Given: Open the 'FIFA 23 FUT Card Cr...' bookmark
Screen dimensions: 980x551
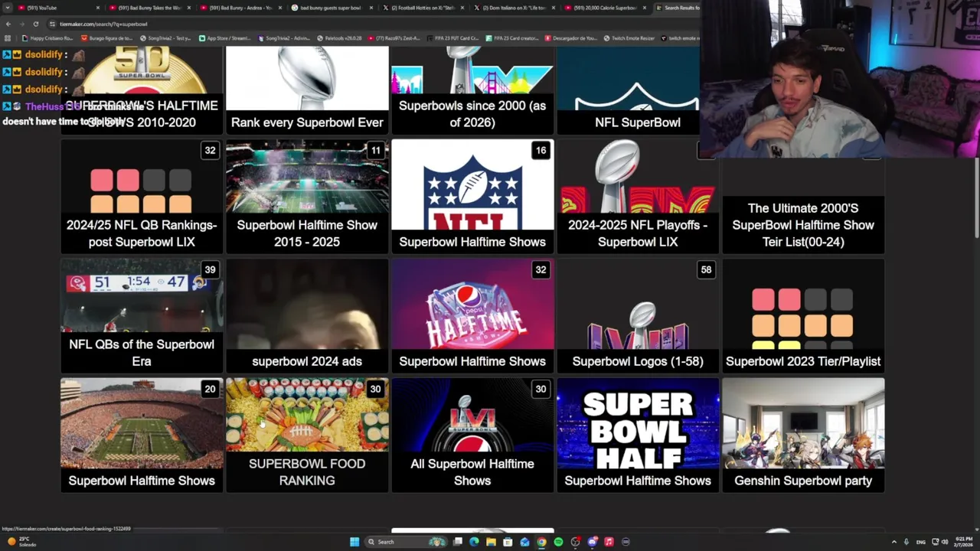Looking at the screenshot, I should tap(452, 38).
